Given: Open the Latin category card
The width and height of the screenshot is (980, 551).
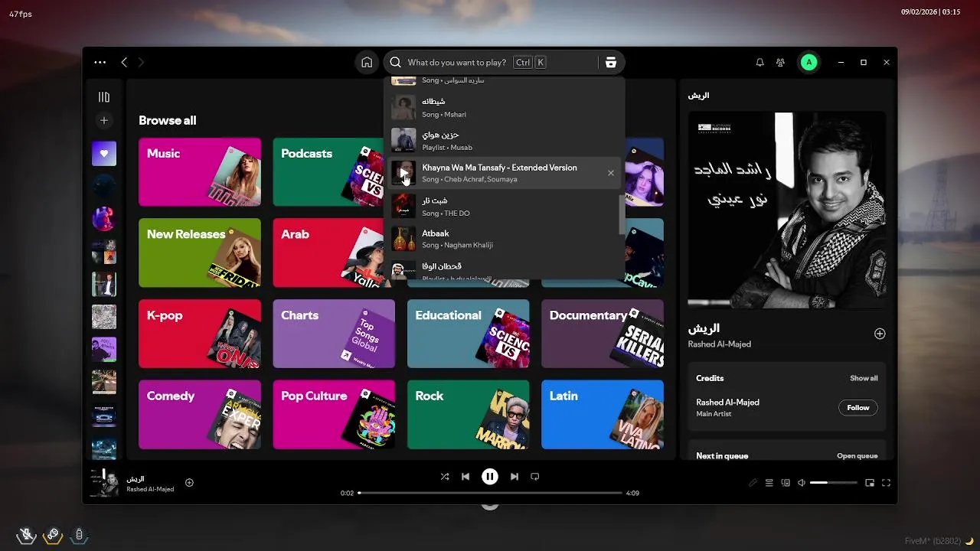Looking at the screenshot, I should pos(603,414).
